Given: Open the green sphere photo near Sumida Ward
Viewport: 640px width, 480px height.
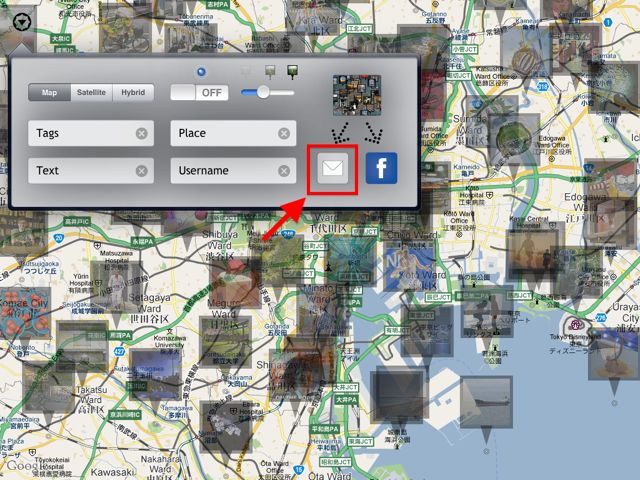Looking at the screenshot, I should point(514,139).
